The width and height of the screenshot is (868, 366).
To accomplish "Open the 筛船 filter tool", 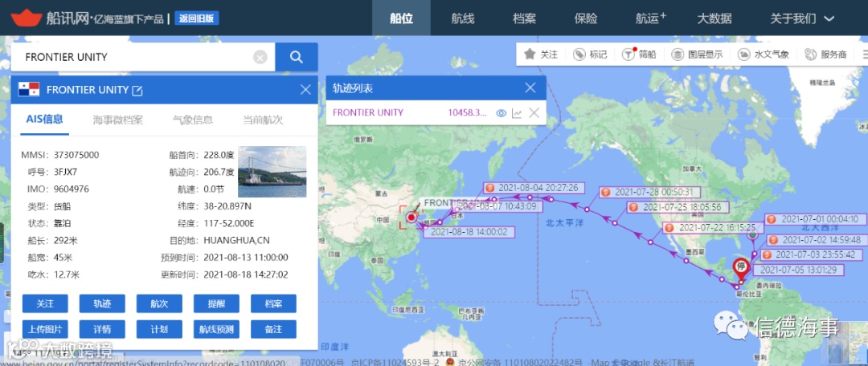I will pos(640,55).
